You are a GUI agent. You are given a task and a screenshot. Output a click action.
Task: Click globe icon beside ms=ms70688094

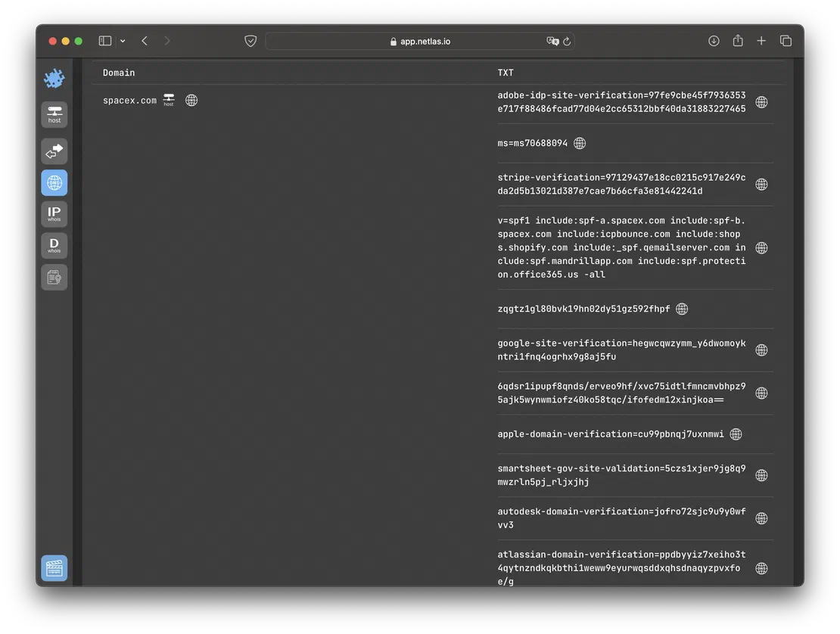point(580,143)
